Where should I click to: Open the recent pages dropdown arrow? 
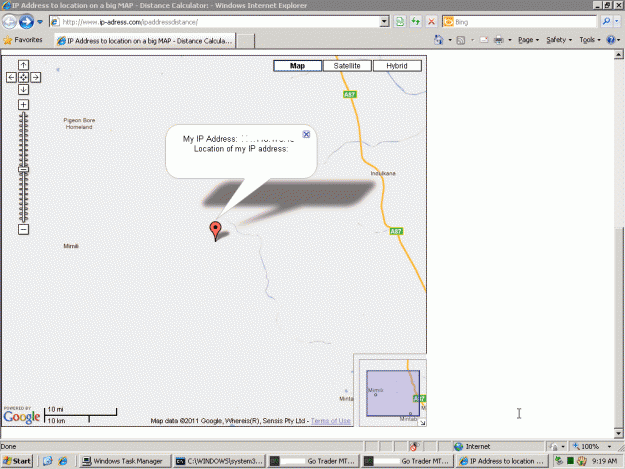click(40, 22)
